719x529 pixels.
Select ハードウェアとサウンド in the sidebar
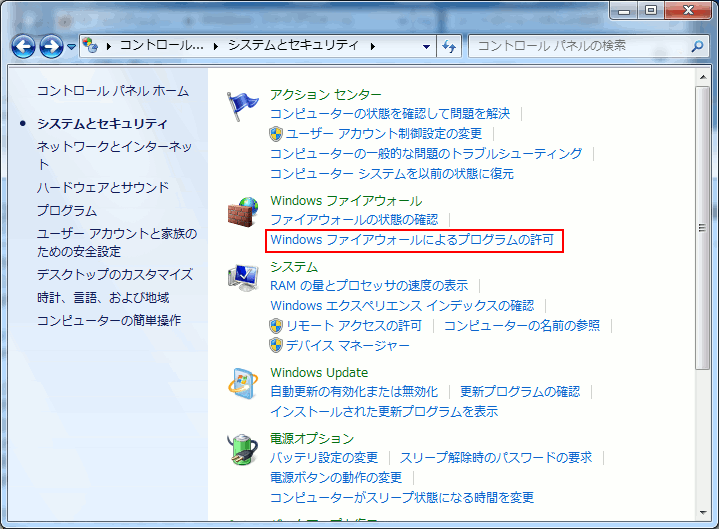(x=103, y=187)
